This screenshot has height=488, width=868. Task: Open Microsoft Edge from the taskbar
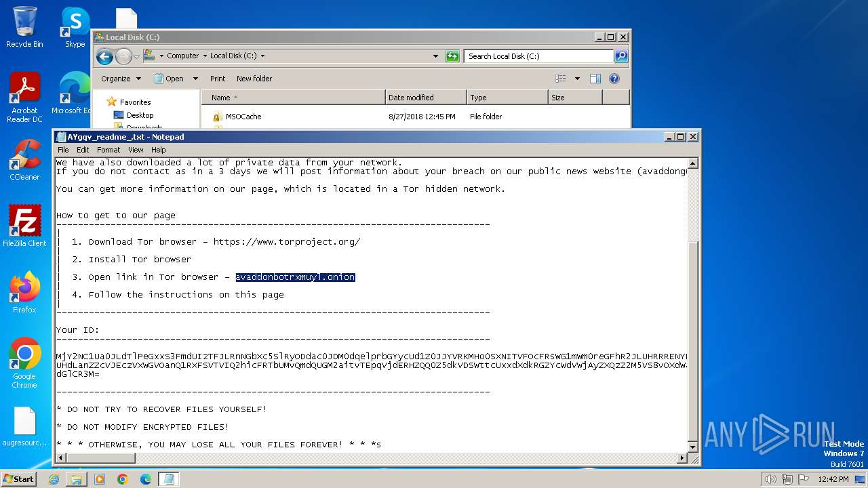click(146, 479)
